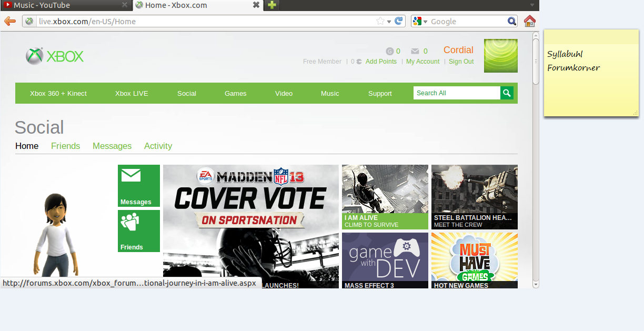
Task: Click the site identity globe icon
Action: click(29, 21)
